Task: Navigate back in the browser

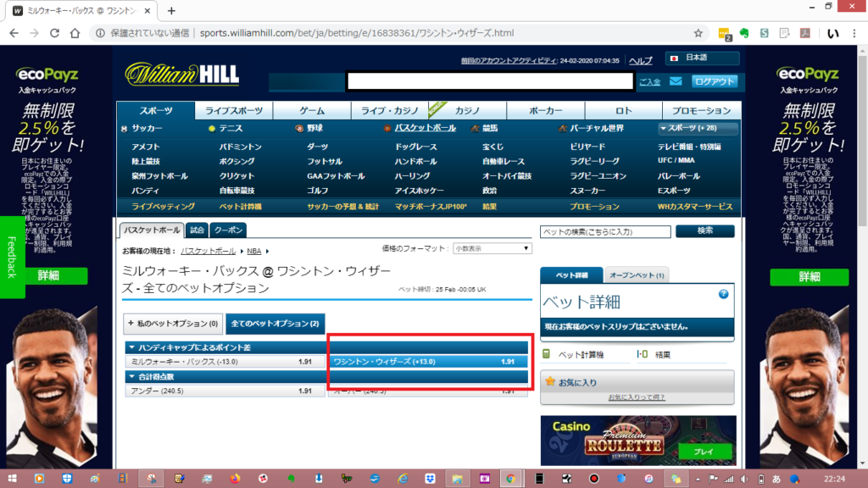Action: click(14, 33)
